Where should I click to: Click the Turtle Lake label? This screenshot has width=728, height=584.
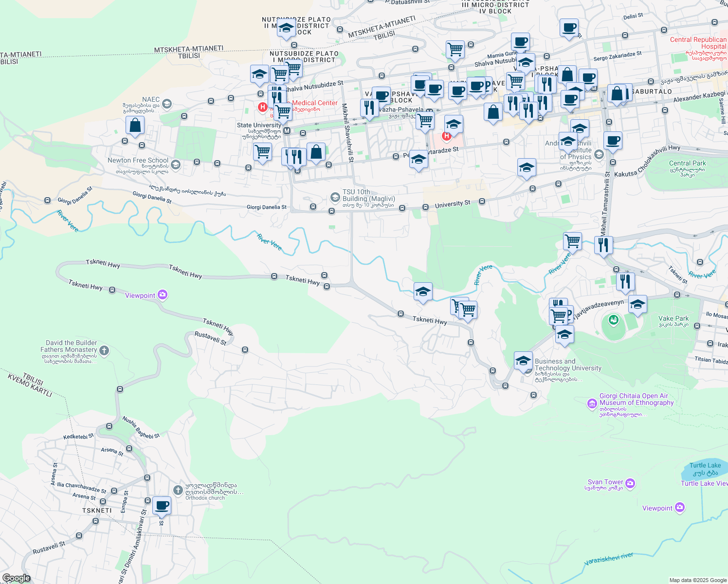click(705, 469)
